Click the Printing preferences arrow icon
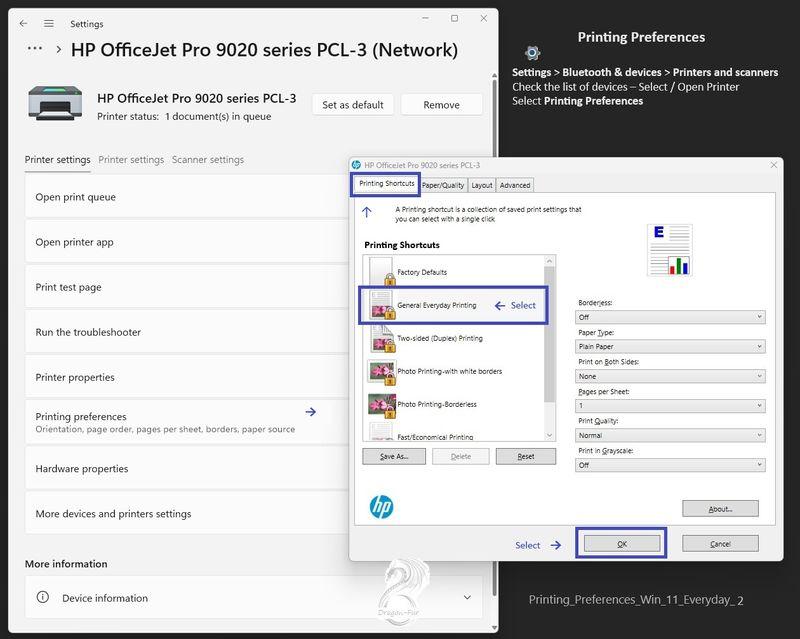This screenshot has height=639, width=800. [x=311, y=412]
